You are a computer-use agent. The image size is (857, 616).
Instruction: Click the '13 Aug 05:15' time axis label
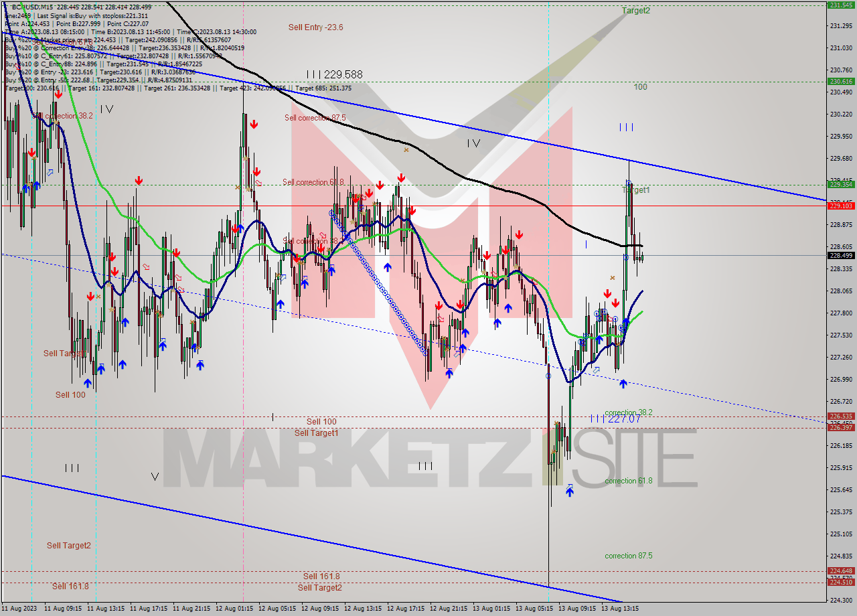click(x=534, y=609)
